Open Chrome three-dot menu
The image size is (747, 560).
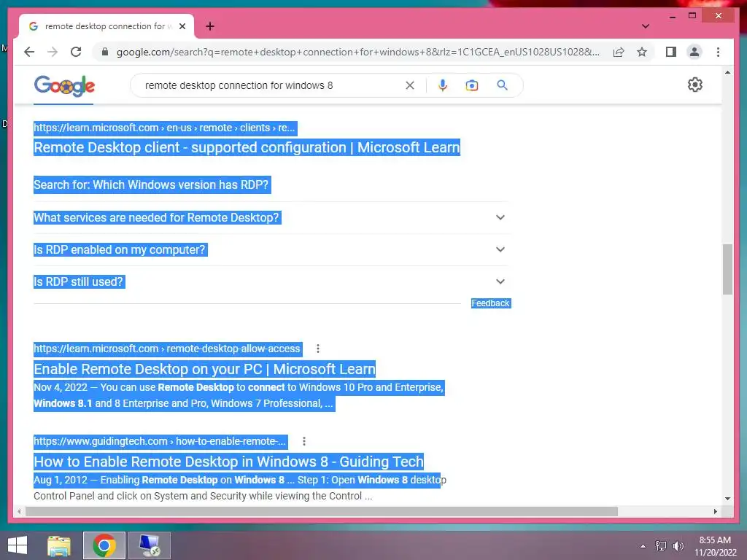[x=718, y=52]
